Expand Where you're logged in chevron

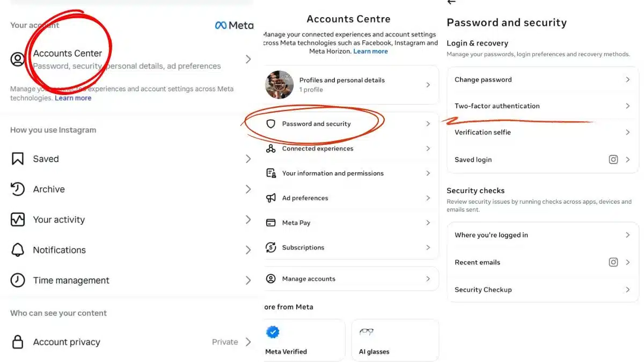627,235
